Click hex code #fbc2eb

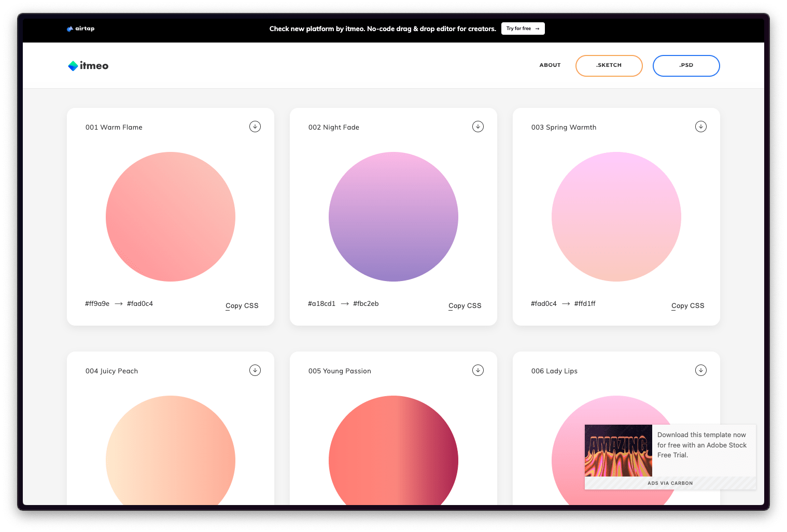pos(366,304)
